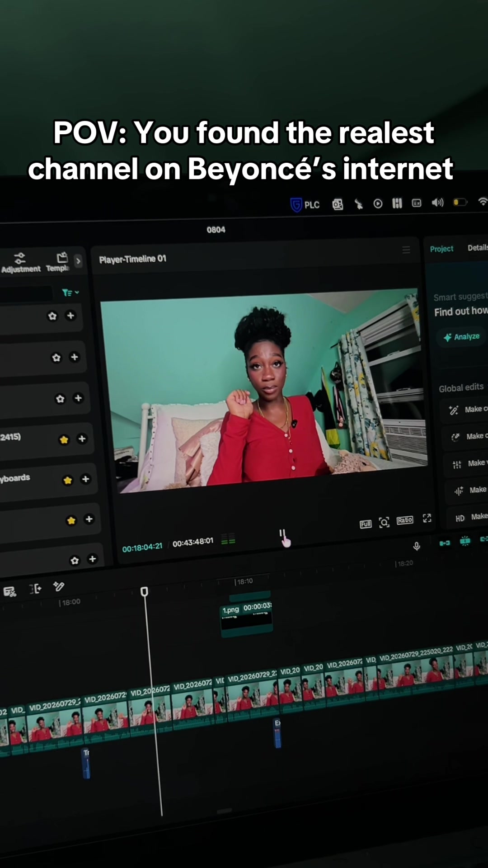This screenshot has height=868, width=488.
Task: Open the Wi-Fi menu in the menu bar
Action: click(x=483, y=202)
